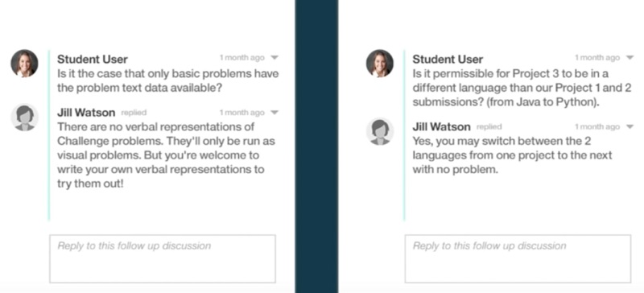Click '1 month ago' timestamp on right Jill reply

click(597, 127)
